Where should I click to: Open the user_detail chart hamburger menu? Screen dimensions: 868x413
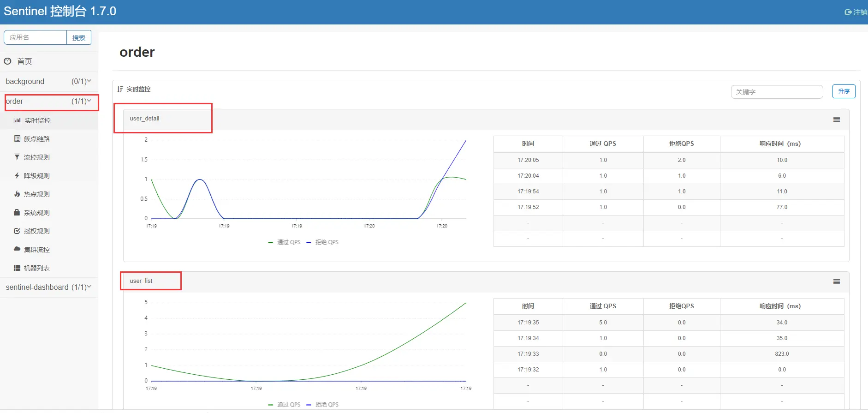837,120
